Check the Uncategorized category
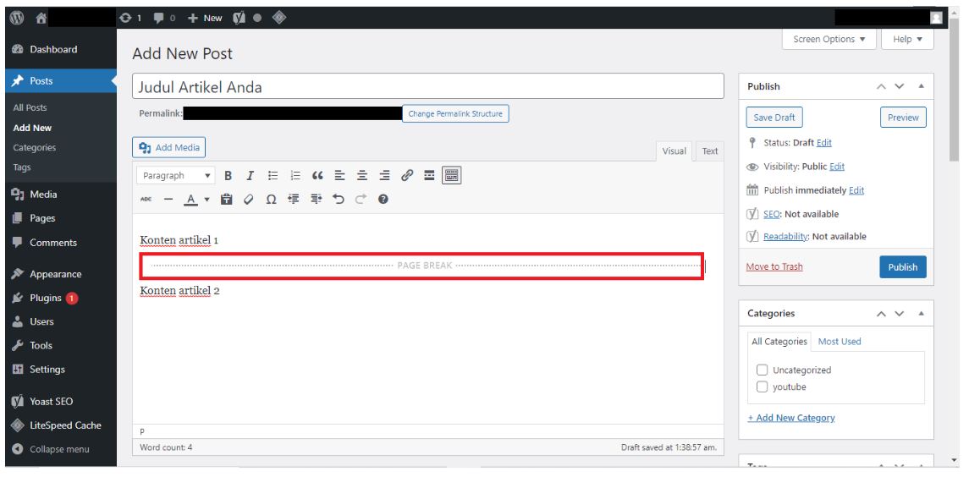Screen dimensions: 980x477 [x=762, y=370]
